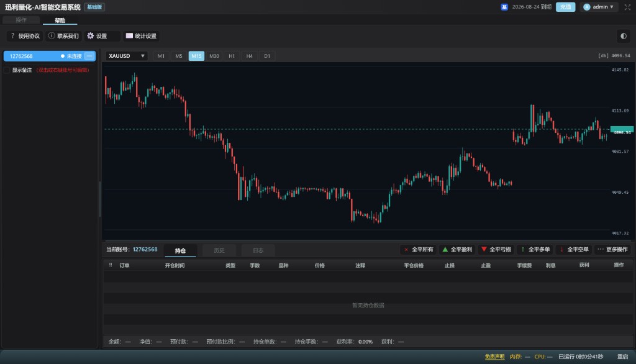Open the 联系我们 contact info
Image resolution: width=636 pixels, height=364 pixels.
[64, 36]
